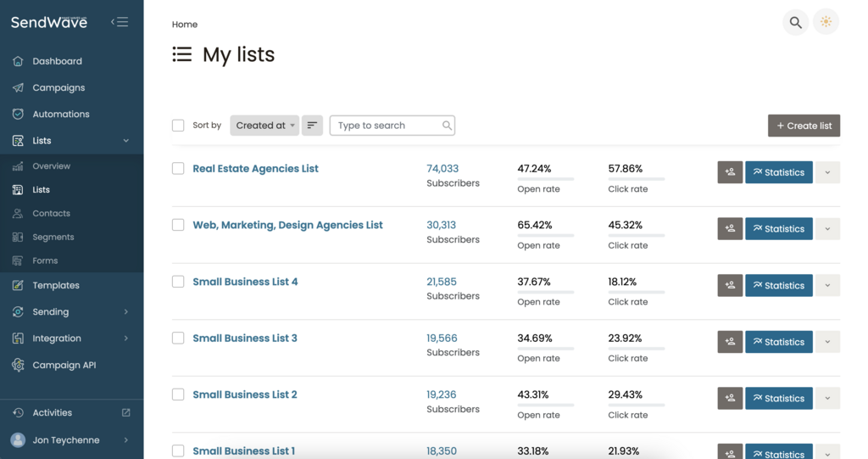Select the Real Estate Agencies List checkbox
The height and width of the screenshot is (459, 868).
coord(178,169)
